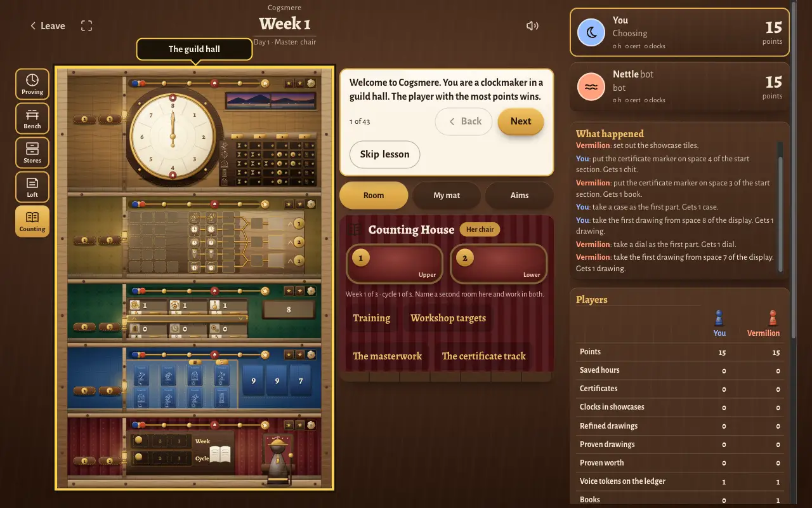
Task: Choose the Lower slot marked 2
Action: click(499, 264)
